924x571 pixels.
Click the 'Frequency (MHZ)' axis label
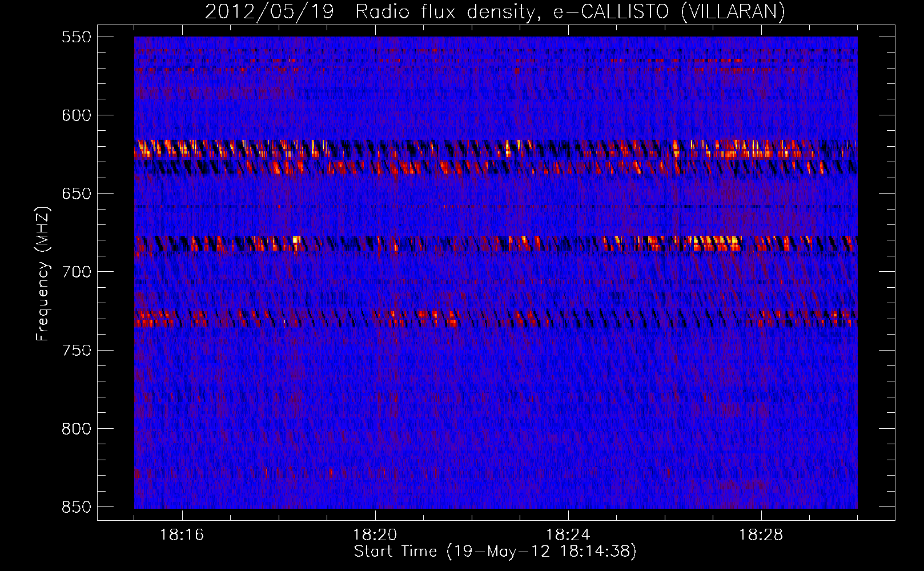[43, 274]
